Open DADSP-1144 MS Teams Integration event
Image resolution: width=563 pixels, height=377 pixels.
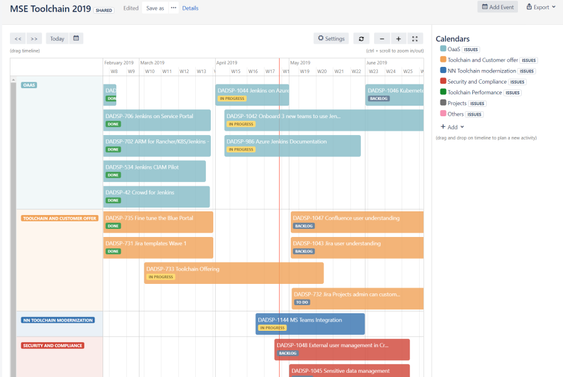(x=310, y=324)
